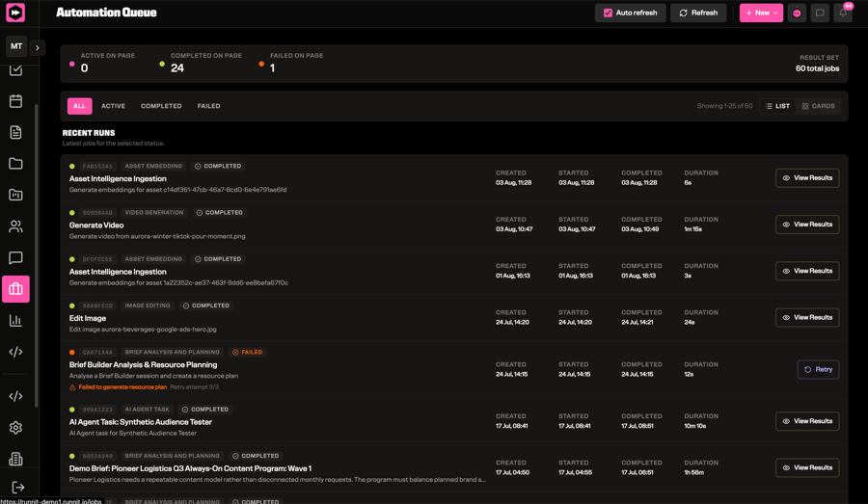Open the New dropdown button
The height and width of the screenshot is (504, 868).
click(761, 13)
